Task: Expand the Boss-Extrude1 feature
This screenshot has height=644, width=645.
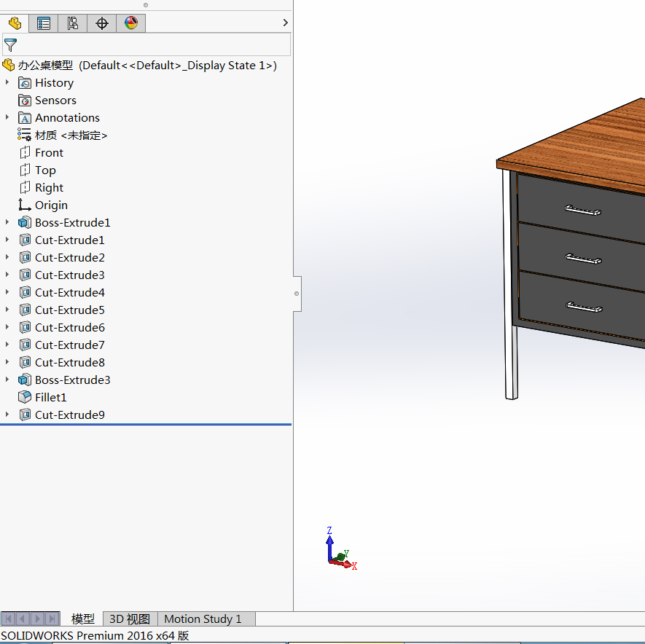Action: pos(7,222)
